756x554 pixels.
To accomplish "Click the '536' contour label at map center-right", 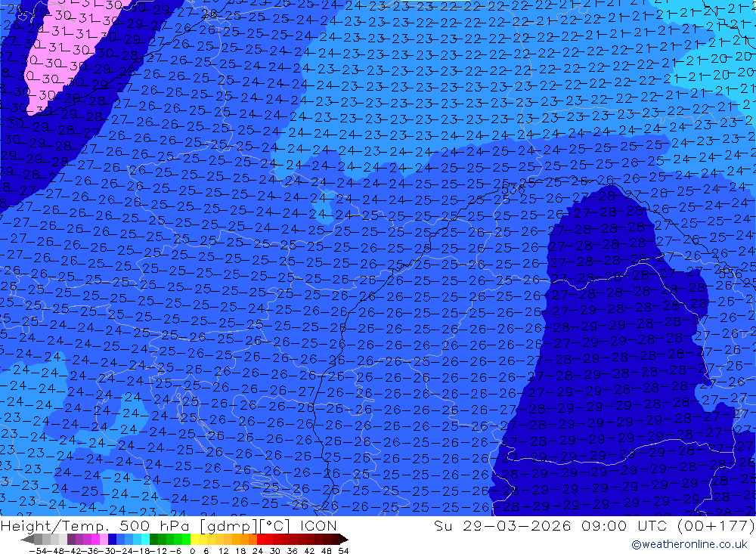I will click(x=513, y=190).
